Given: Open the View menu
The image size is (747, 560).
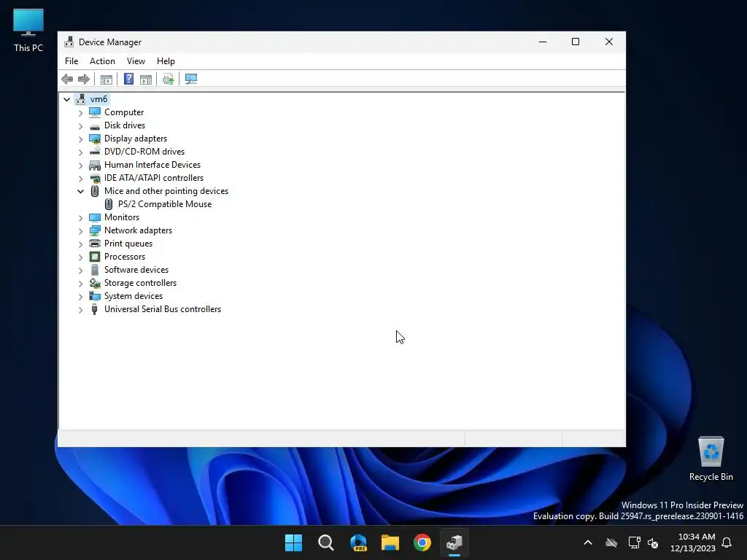Looking at the screenshot, I should [136, 61].
